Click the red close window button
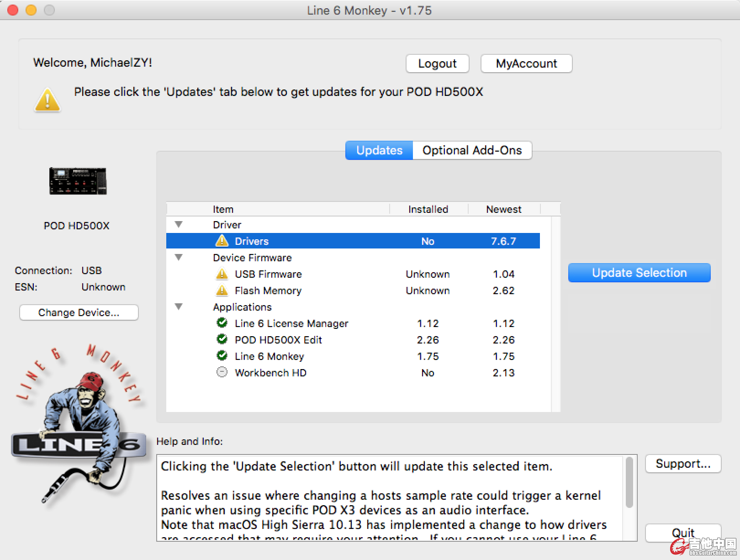Image resolution: width=740 pixels, height=560 pixels. 13,10
